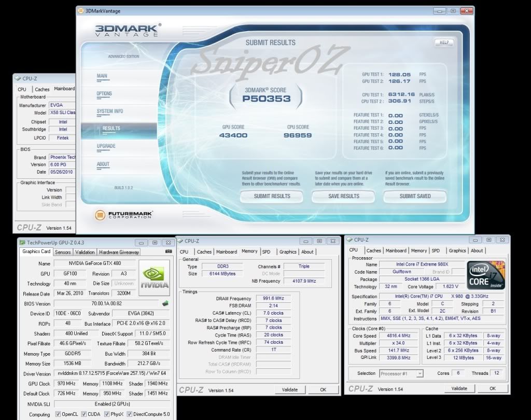Open the System Info menu in 3DMark
Viewport: 531px width, 420px height.
click(109, 111)
